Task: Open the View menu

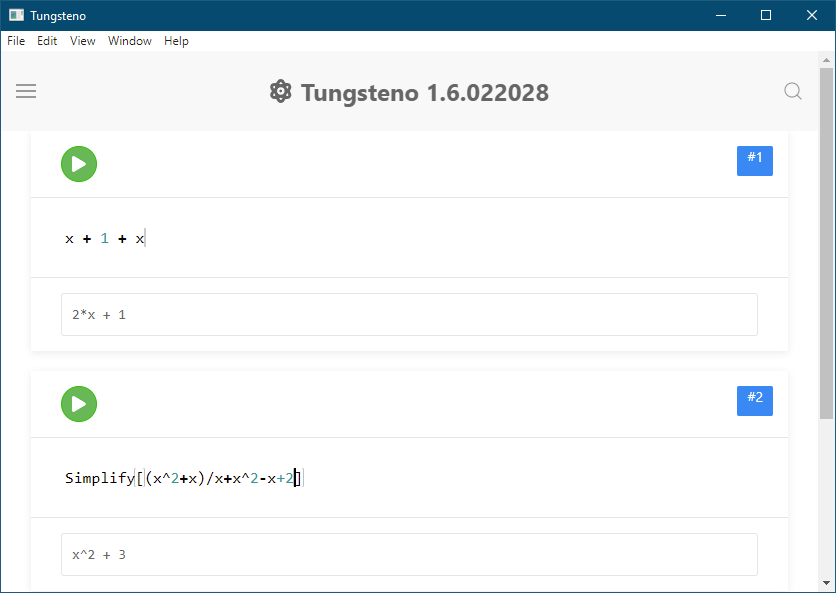Action: (83, 41)
